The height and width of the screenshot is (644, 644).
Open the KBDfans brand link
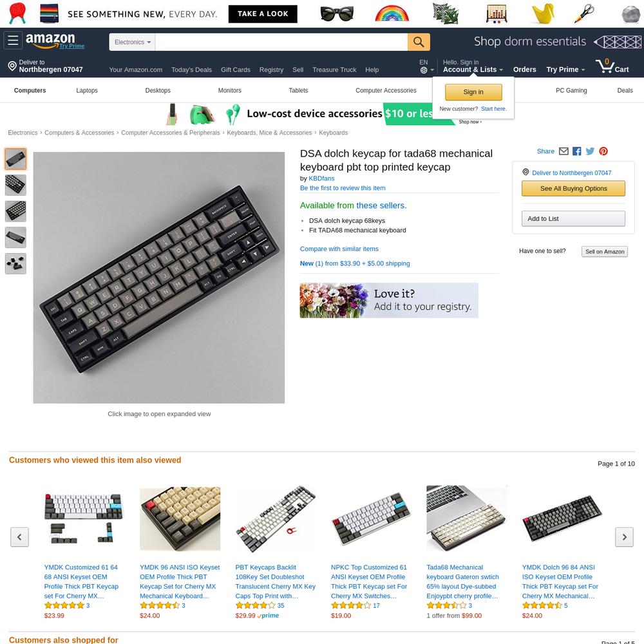pyautogui.click(x=321, y=178)
